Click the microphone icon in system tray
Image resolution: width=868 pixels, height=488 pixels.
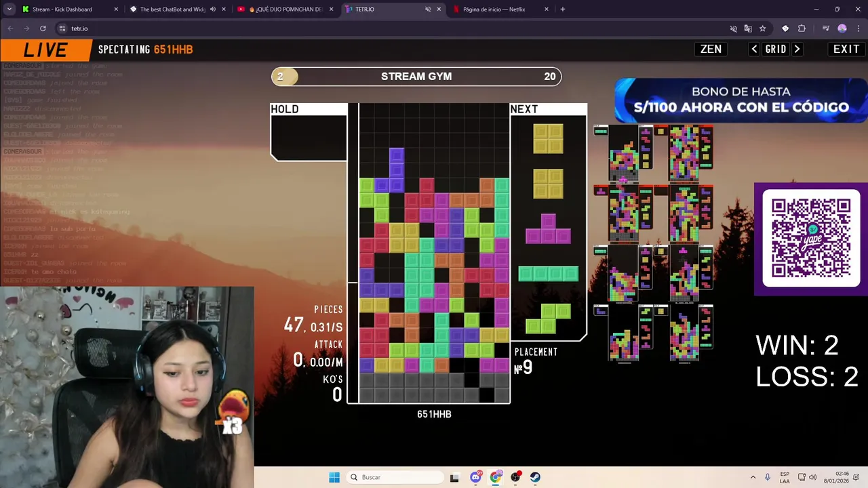coord(768,477)
